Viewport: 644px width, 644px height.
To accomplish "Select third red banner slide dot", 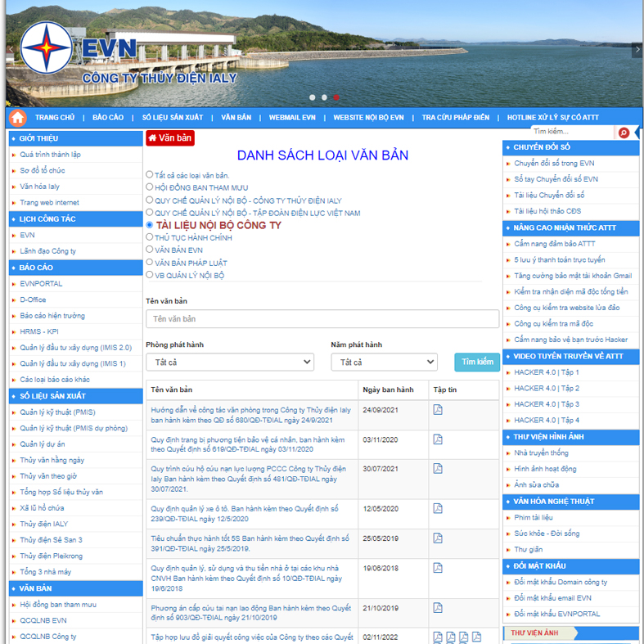I will click(x=336, y=97).
